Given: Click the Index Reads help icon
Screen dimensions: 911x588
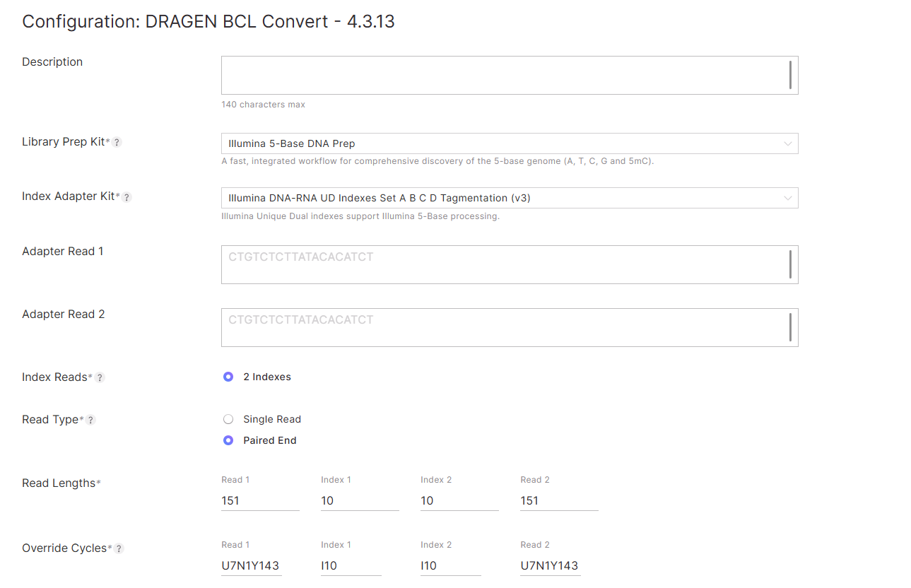Looking at the screenshot, I should click(100, 377).
